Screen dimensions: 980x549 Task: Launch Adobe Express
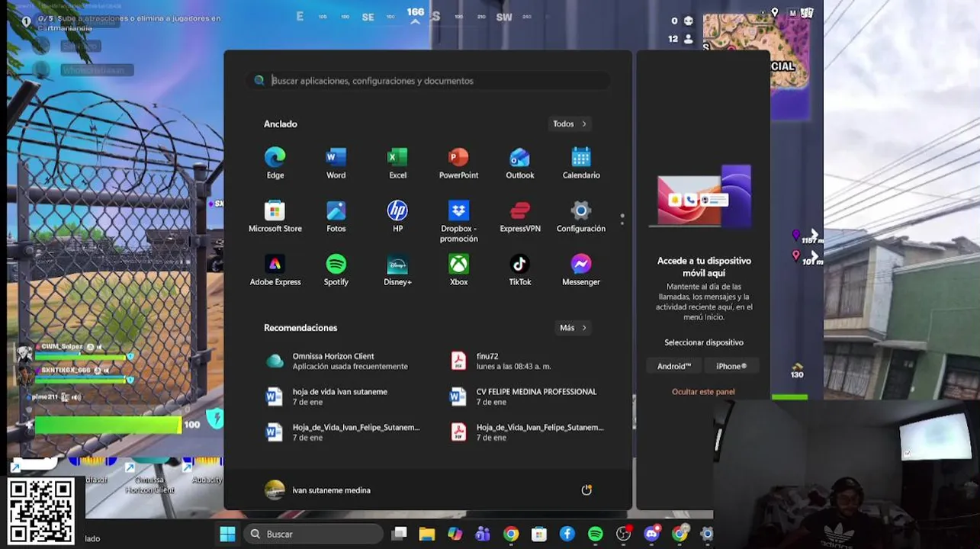pos(275,270)
